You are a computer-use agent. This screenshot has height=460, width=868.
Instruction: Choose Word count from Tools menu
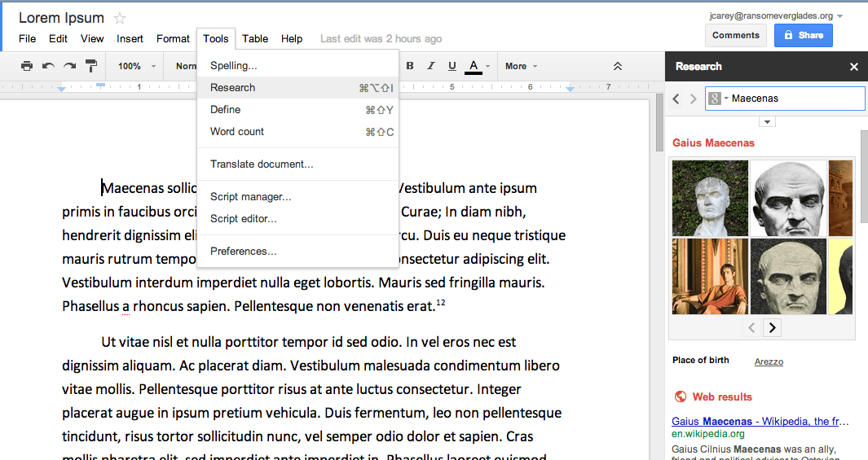(x=297, y=132)
